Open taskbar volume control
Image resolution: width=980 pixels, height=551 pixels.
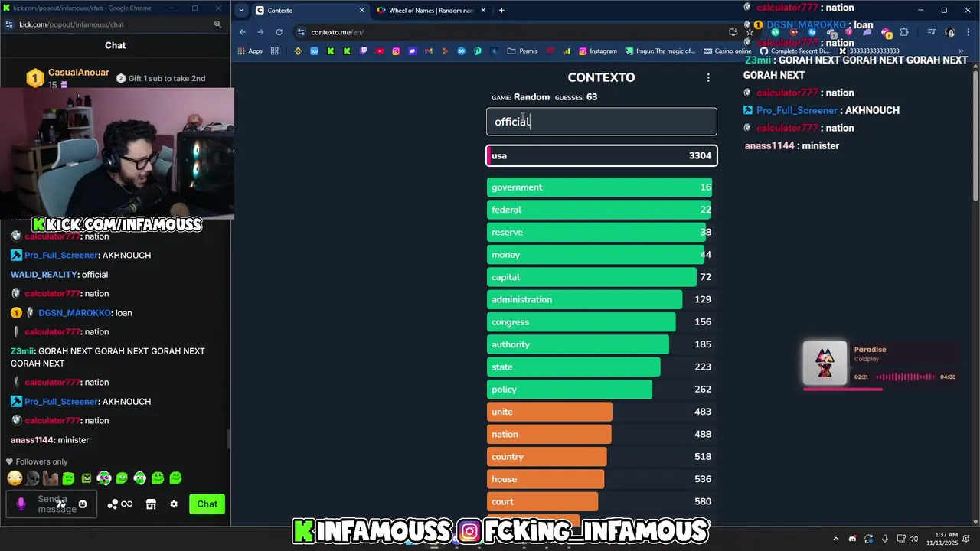(913, 539)
